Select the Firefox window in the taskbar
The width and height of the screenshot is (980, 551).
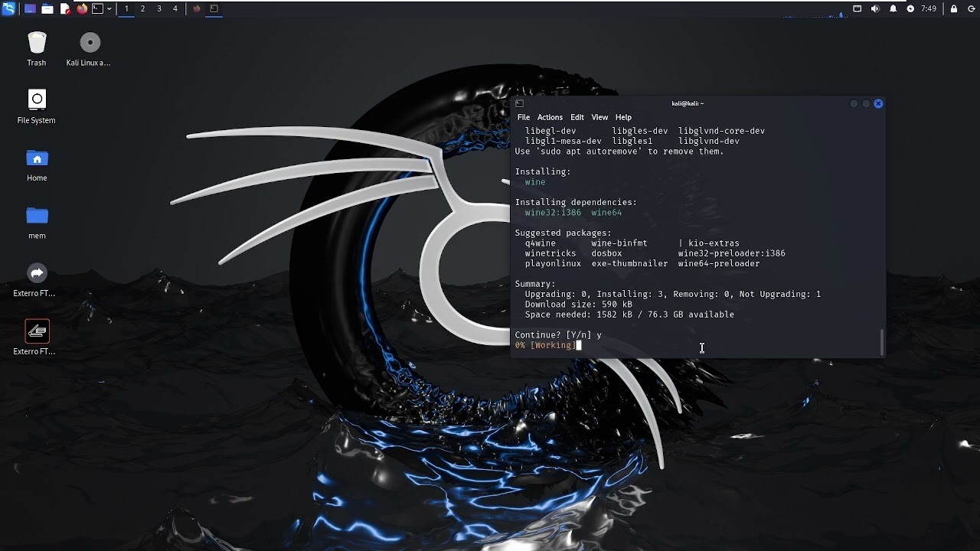[197, 8]
